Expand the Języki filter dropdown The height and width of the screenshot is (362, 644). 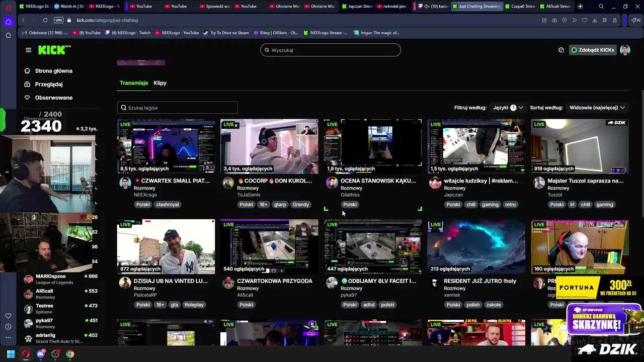[x=508, y=108]
